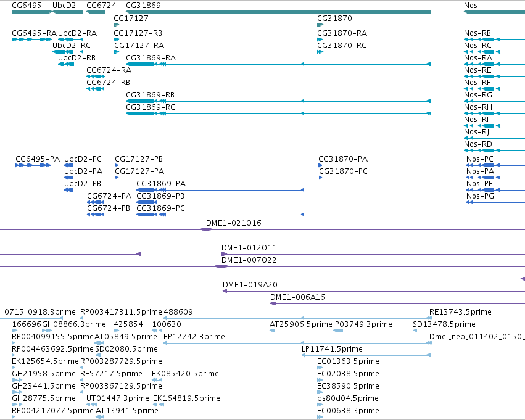Open transcript CG31869-RA label
Viewport: 525px width, 420px height.
(x=151, y=58)
